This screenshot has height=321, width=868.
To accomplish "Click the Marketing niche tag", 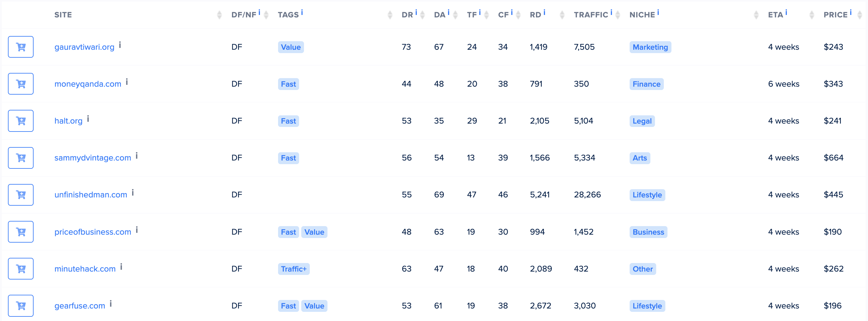I will point(650,47).
